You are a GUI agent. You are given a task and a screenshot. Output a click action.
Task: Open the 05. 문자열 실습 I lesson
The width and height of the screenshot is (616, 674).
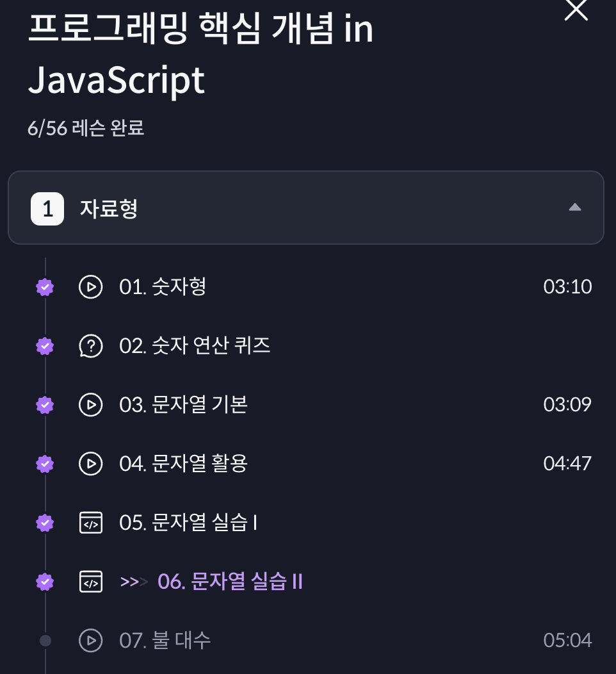click(188, 523)
